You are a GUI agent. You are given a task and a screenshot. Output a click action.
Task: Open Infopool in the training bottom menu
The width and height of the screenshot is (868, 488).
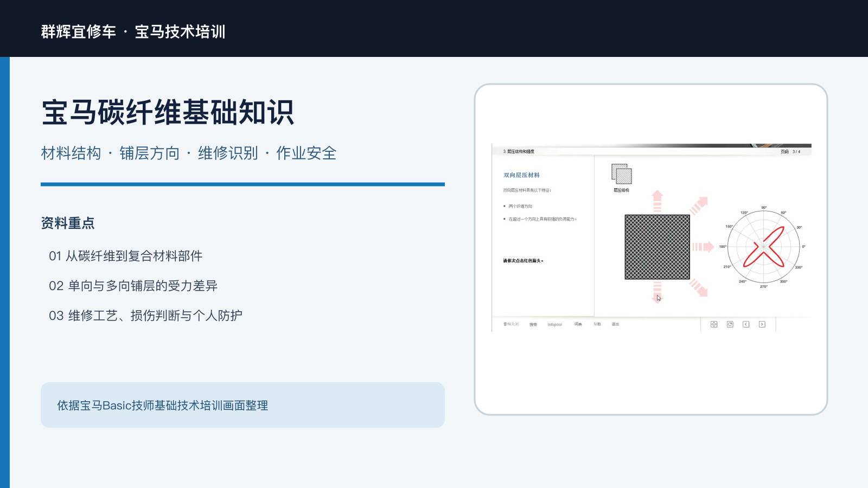pyautogui.click(x=555, y=324)
